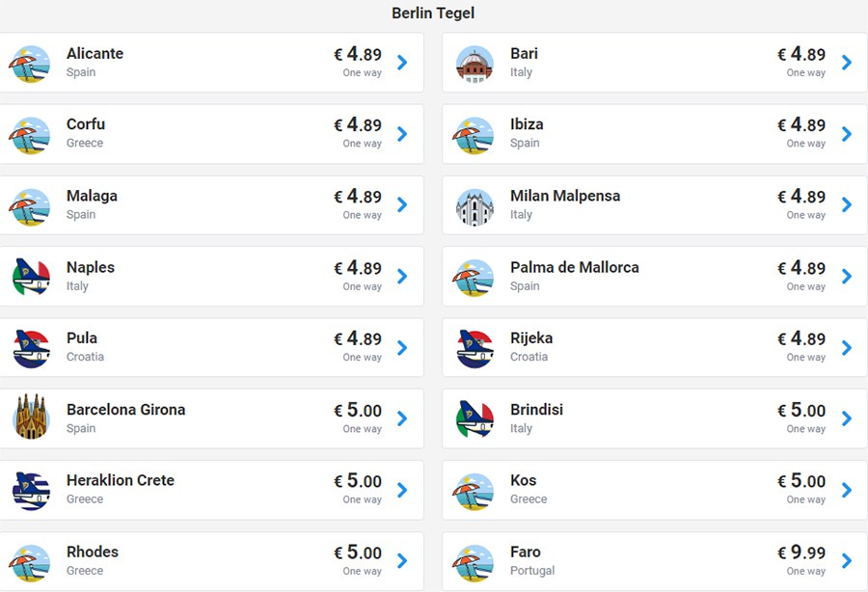Click the Greek-flag plane icon for Heraklion Crete
This screenshot has height=592, width=868.
[x=30, y=490]
